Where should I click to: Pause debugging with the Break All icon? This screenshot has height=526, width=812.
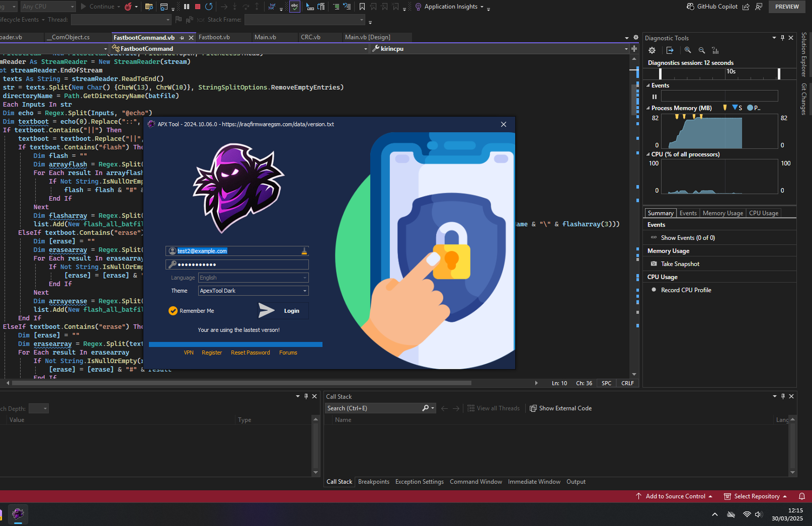click(x=186, y=7)
